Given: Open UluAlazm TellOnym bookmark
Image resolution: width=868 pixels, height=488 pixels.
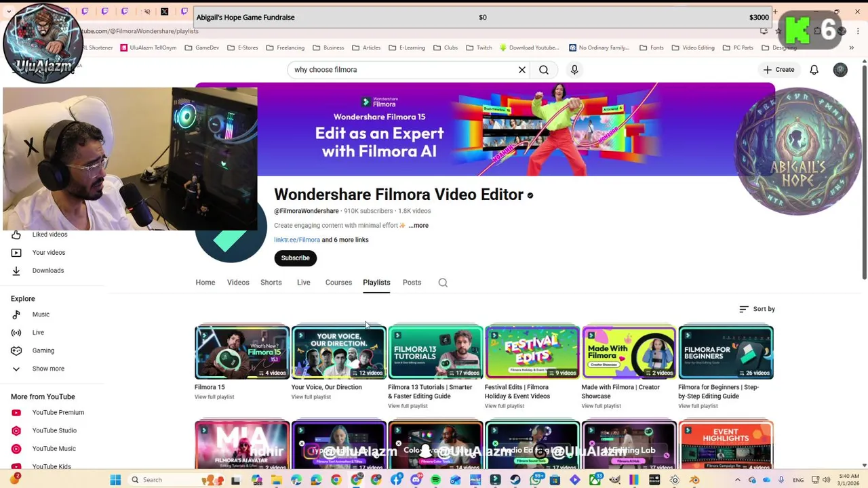Looking at the screenshot, I should [149, 48].
